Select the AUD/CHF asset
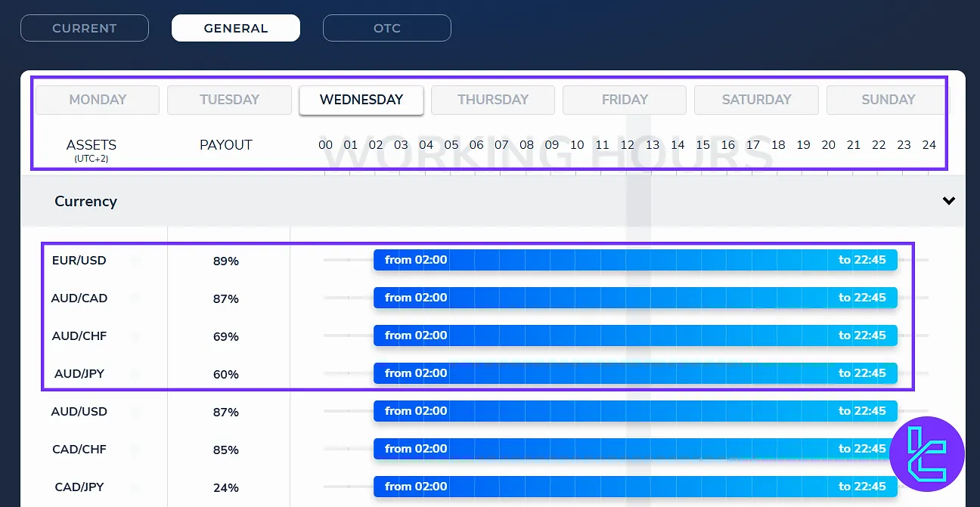980x507 pixels. pos(79,336)
